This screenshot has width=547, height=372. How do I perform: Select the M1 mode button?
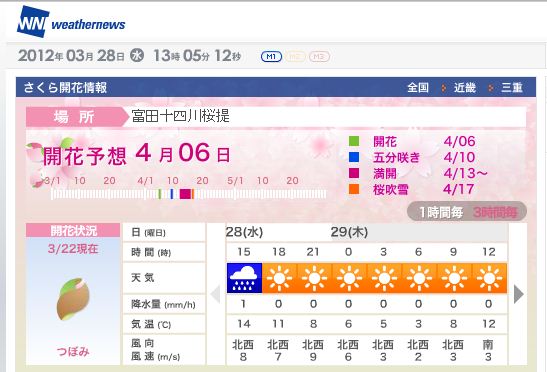click(271, 57)
